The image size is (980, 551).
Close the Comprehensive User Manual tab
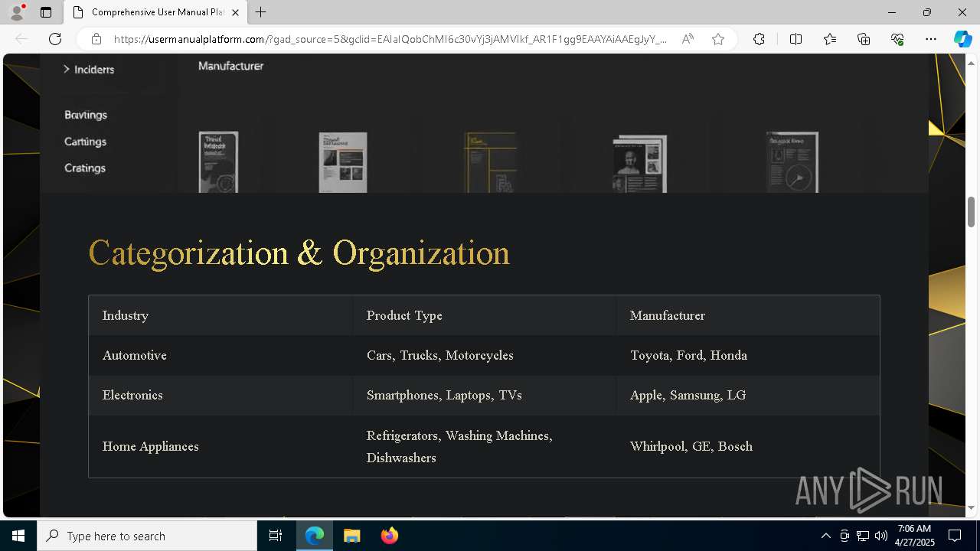235,12
